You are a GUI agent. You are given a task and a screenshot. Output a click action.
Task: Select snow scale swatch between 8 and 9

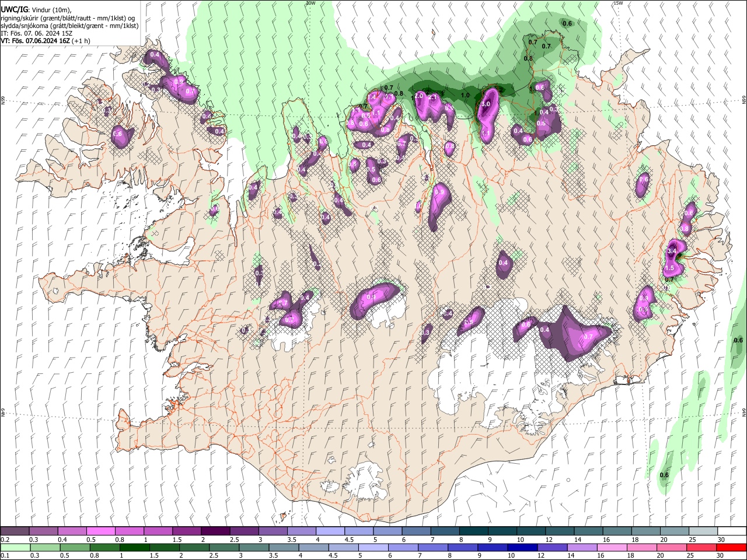tap(474, 531)
